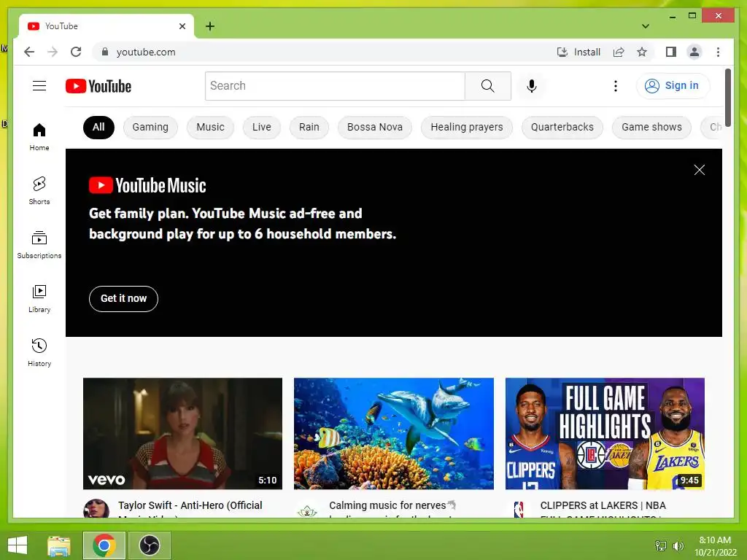Open the YouTube hamburger guide menu
Screen dimensions: 747x560
pyautogui.click(x=39, y=86)
